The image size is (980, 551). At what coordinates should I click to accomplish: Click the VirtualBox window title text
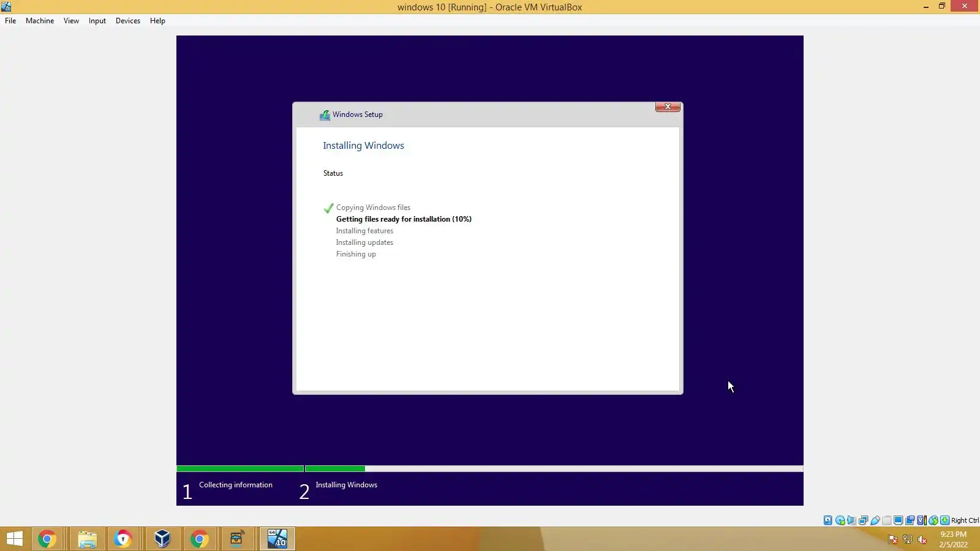pos(489,7)
